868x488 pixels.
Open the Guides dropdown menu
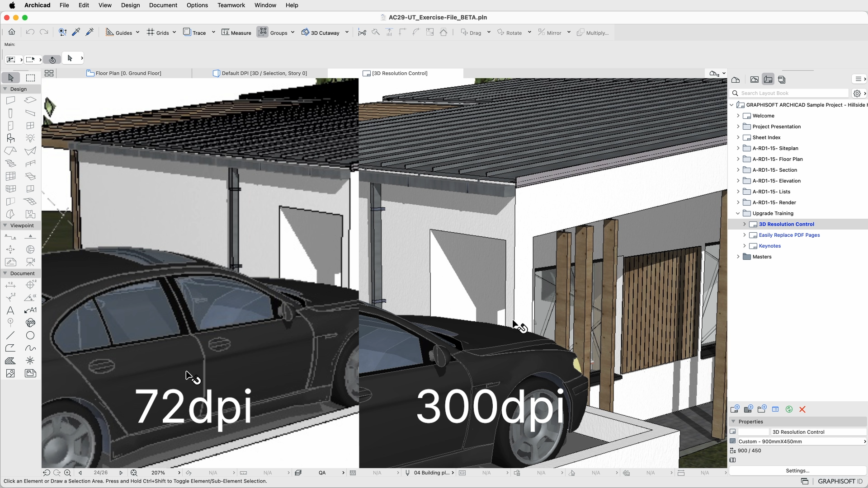pos(138,32)
